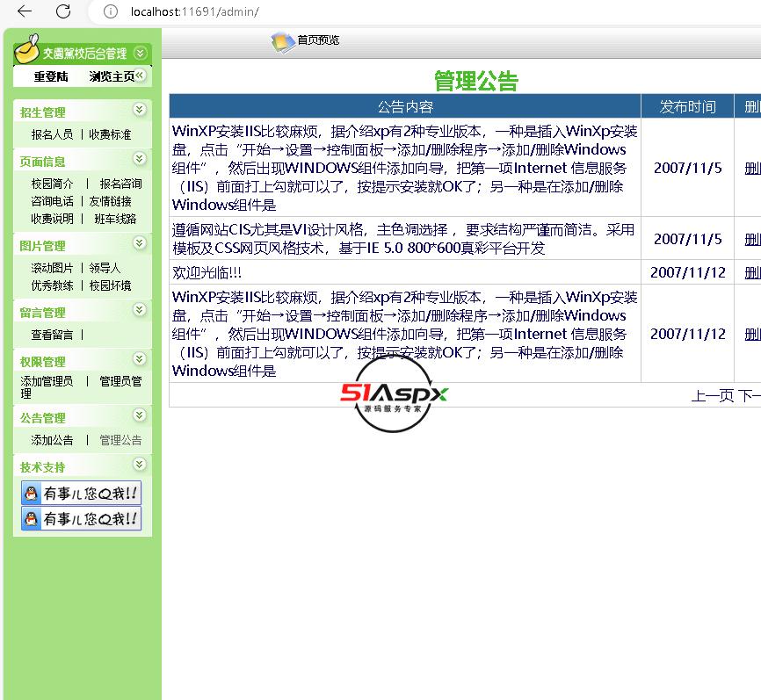Click the 遵循网站CIS announcement text
The height and width of the screenshot is (700, 761).
403,239
